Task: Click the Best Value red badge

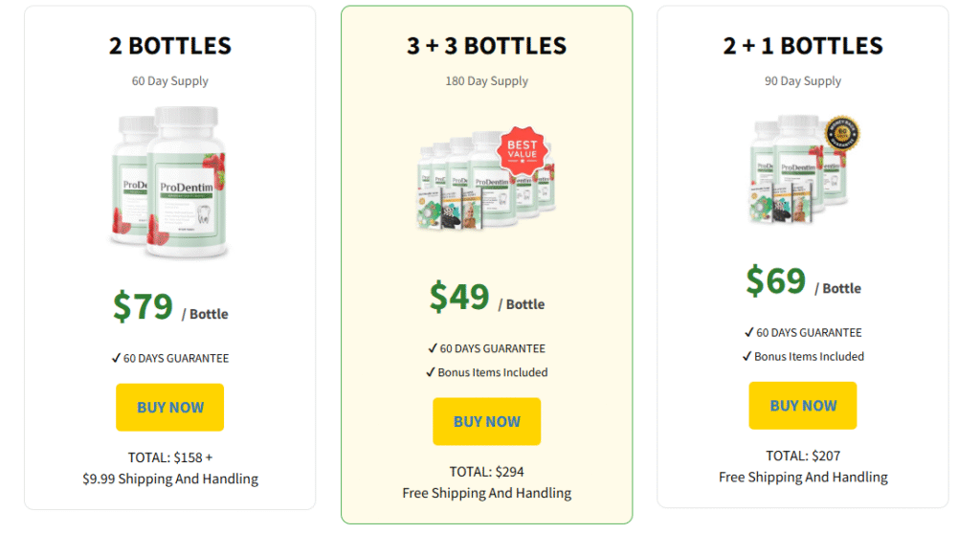Action: tap(523, 150)
